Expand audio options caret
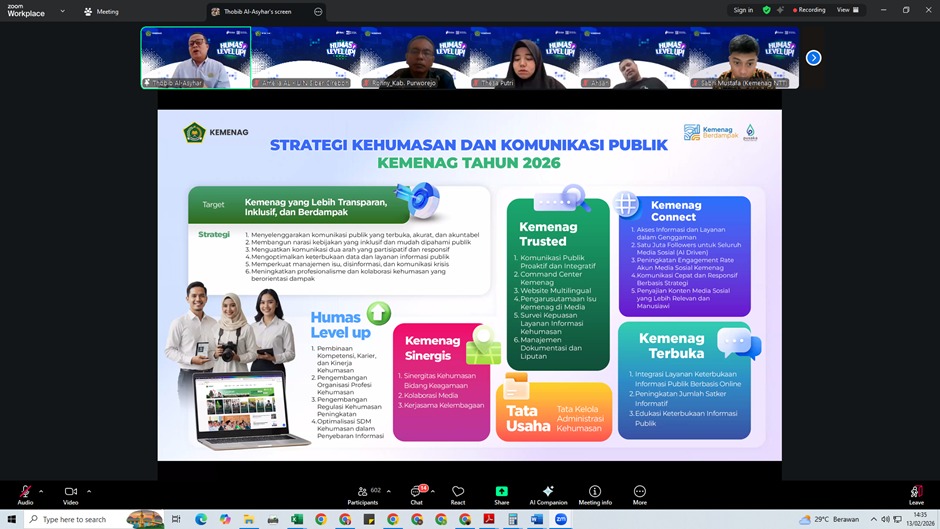 41,491
